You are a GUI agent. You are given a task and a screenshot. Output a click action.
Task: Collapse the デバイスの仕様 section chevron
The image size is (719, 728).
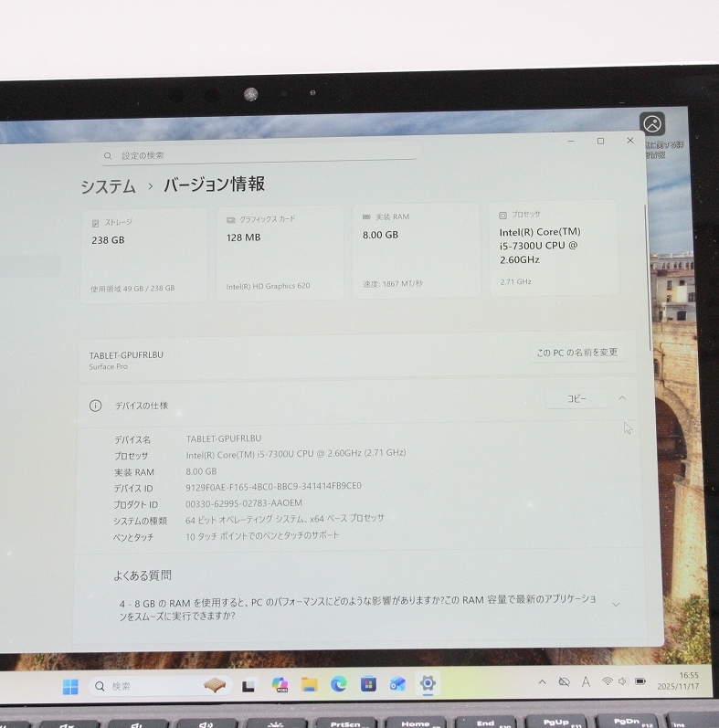(x=622, y=398)
